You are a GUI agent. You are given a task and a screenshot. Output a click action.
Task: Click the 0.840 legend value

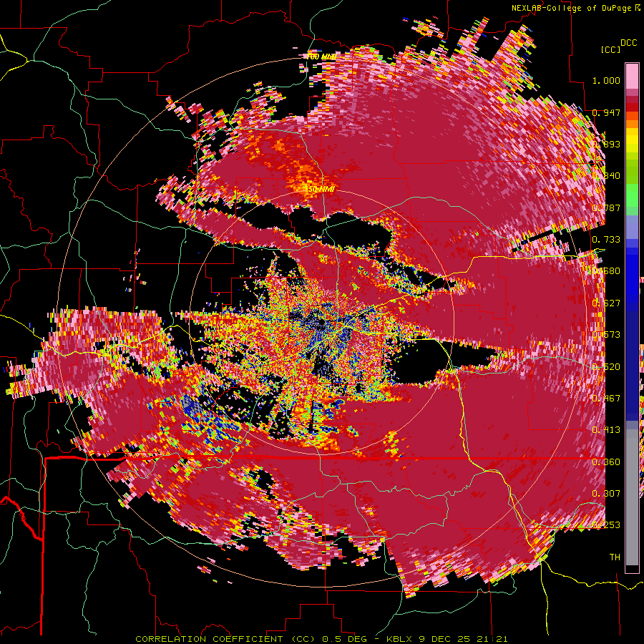(606, 176)
